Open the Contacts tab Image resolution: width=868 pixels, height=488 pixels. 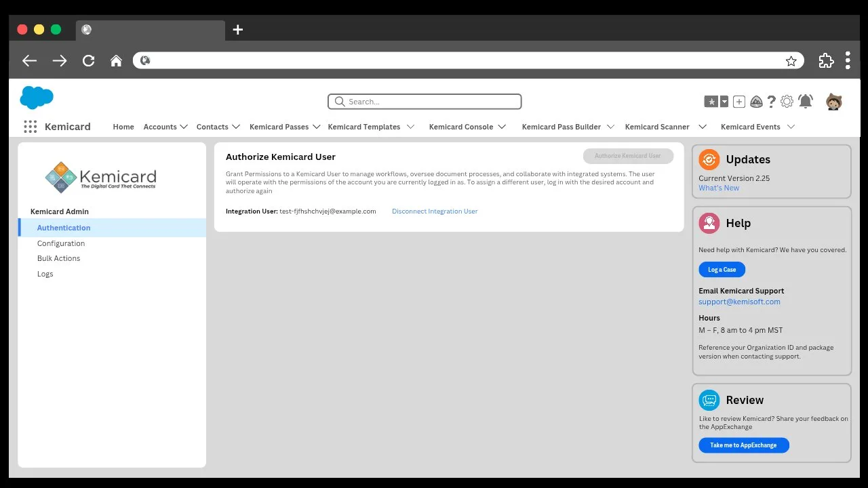click(212, 127)
